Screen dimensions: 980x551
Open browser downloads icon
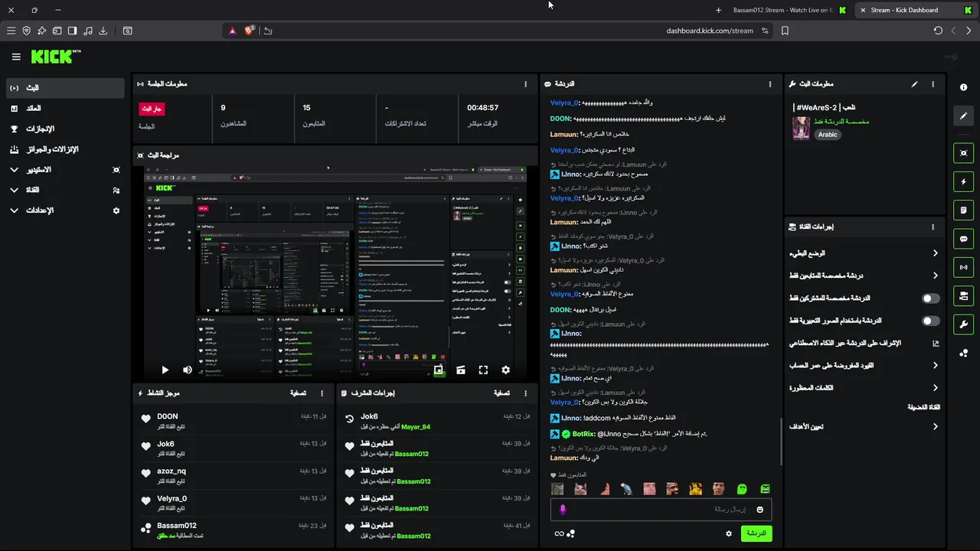pos(103,31)
